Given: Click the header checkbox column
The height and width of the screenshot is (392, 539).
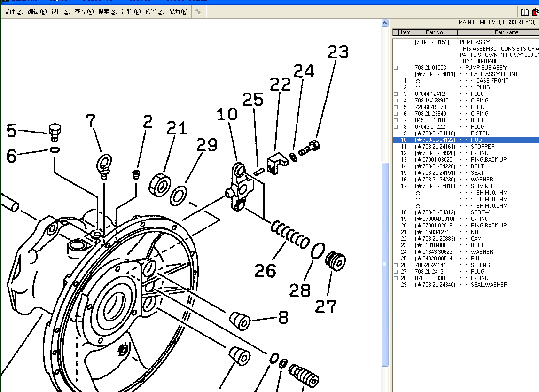Looking at the screenshot, I should 396,32.
